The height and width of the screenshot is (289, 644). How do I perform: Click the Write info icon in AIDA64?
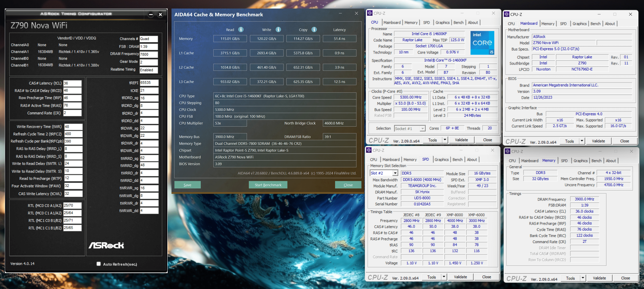tap(278, 29)
